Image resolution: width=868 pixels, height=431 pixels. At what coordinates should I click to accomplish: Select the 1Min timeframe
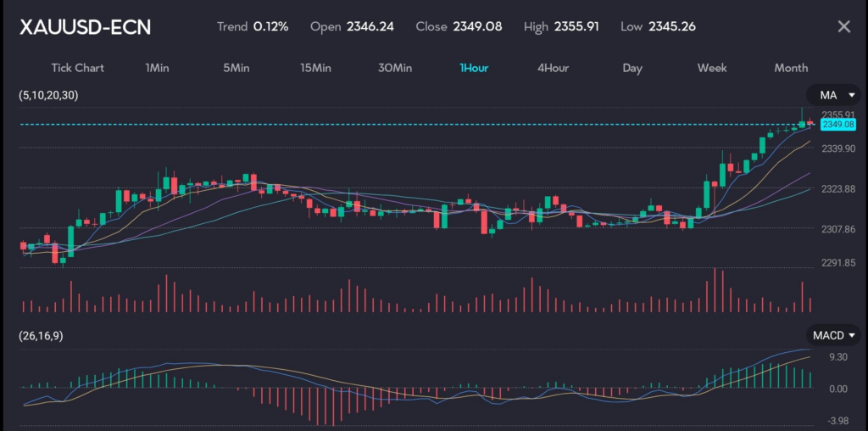(157, 68)
